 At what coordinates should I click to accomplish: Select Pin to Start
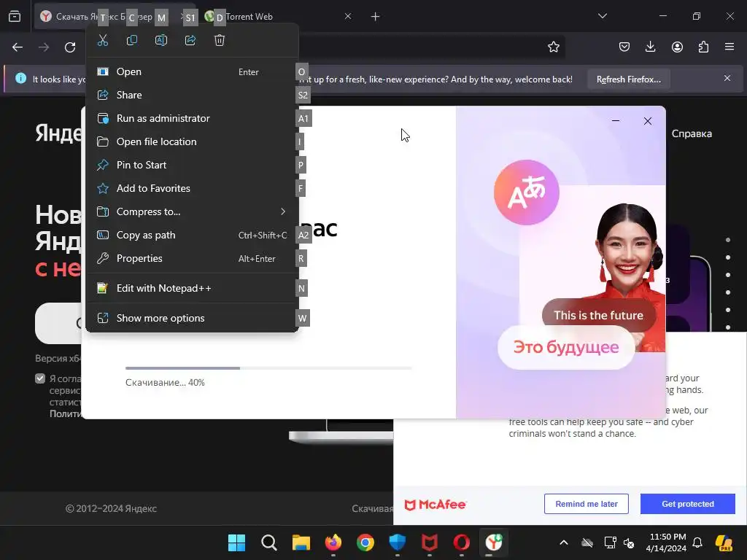192,166
